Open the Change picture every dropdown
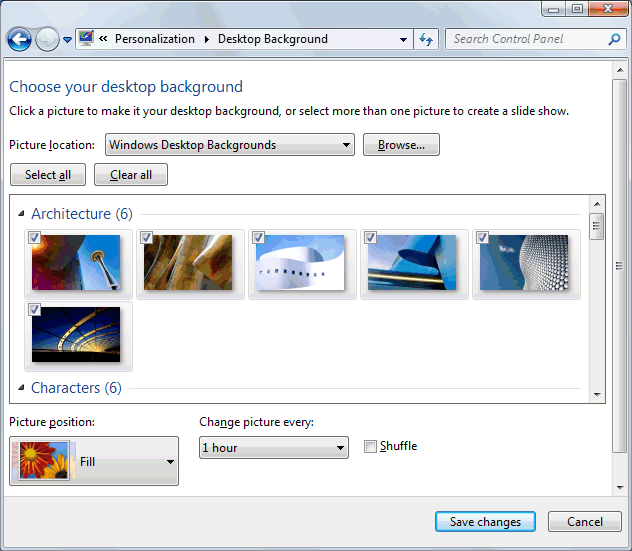Viewport: 632px width, 551px height. 274,447
